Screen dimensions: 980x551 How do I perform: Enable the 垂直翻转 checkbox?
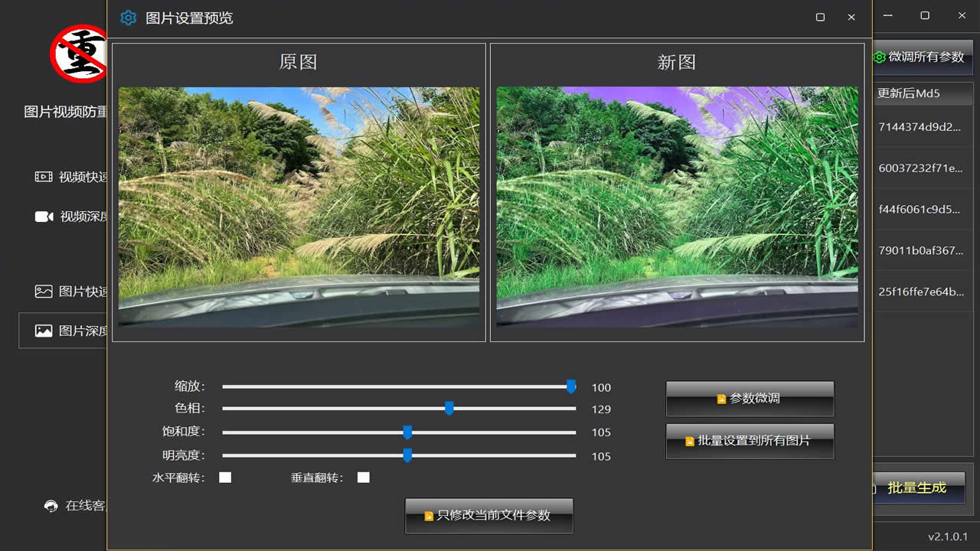pyautogui.click(x=364, y=478)
